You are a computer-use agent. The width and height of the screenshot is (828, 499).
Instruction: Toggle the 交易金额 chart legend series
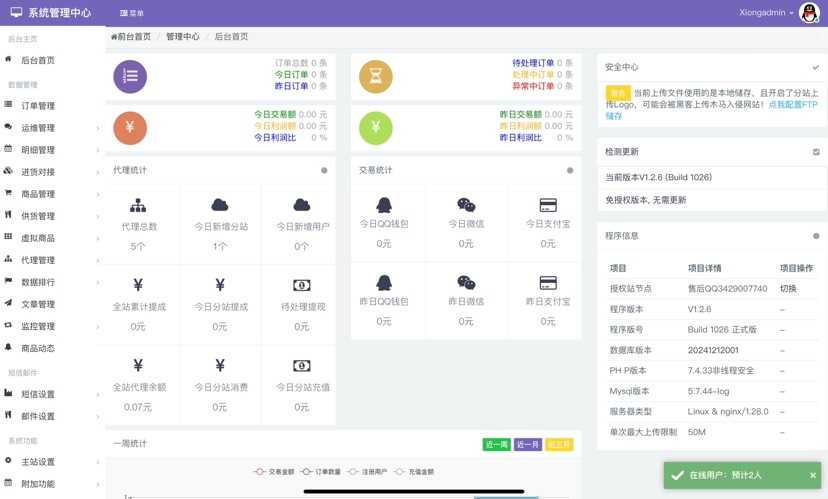click(275, 471)
